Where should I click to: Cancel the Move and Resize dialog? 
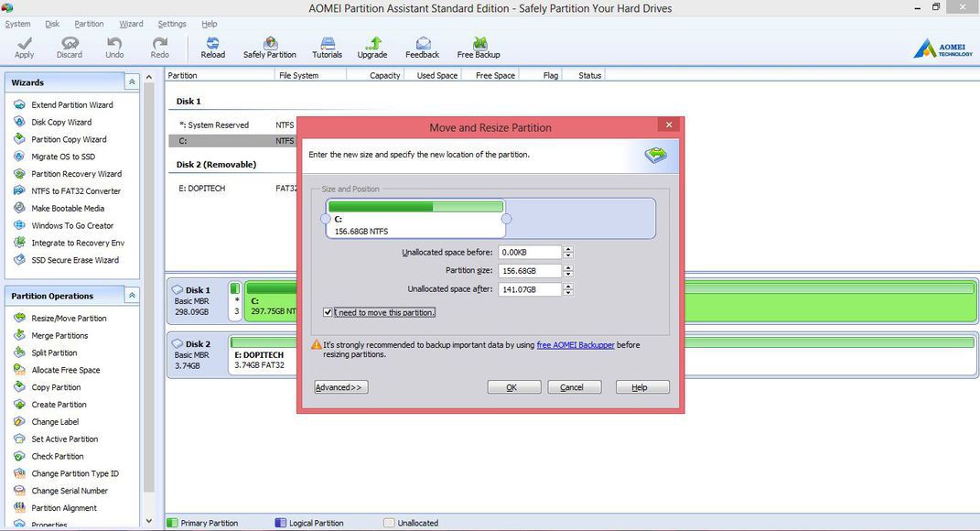coord(574,387)
